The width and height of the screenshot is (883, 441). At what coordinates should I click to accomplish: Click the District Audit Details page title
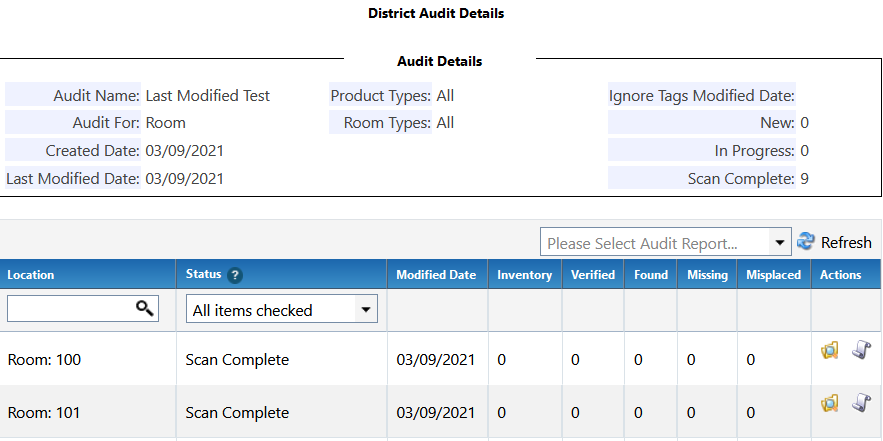pyautogui.click(x=436, y=13)
